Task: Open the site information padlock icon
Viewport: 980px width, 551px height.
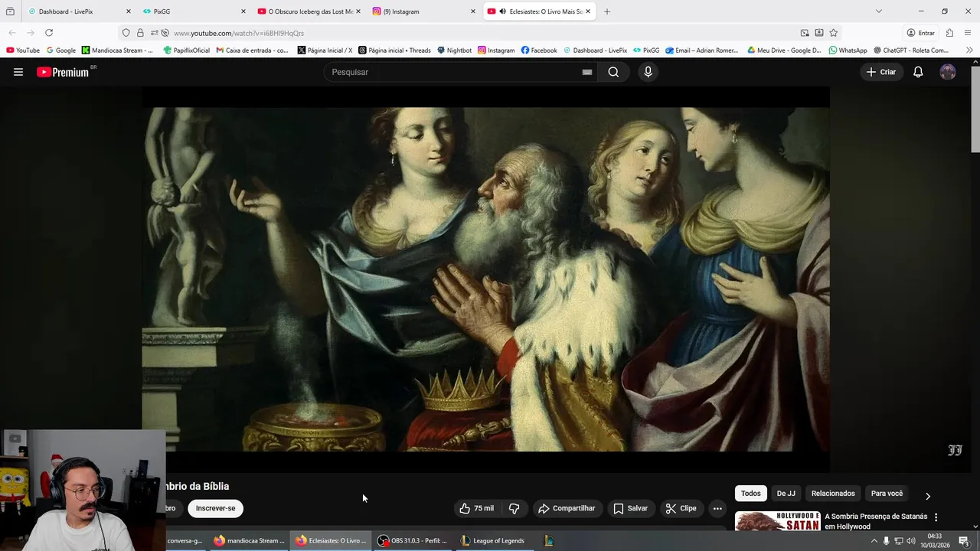Action: (140, 33)
